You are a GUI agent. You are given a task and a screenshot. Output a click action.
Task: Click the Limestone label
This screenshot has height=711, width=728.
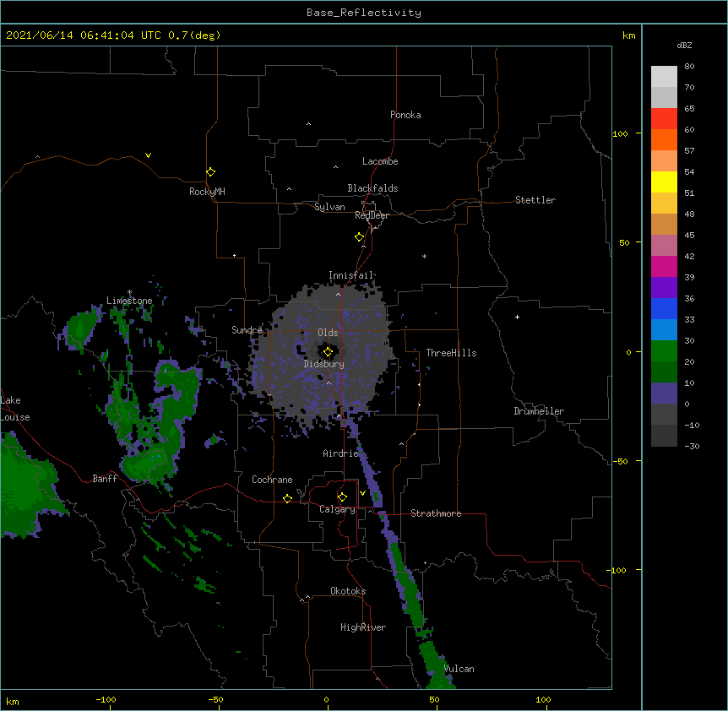click(129, 301)
